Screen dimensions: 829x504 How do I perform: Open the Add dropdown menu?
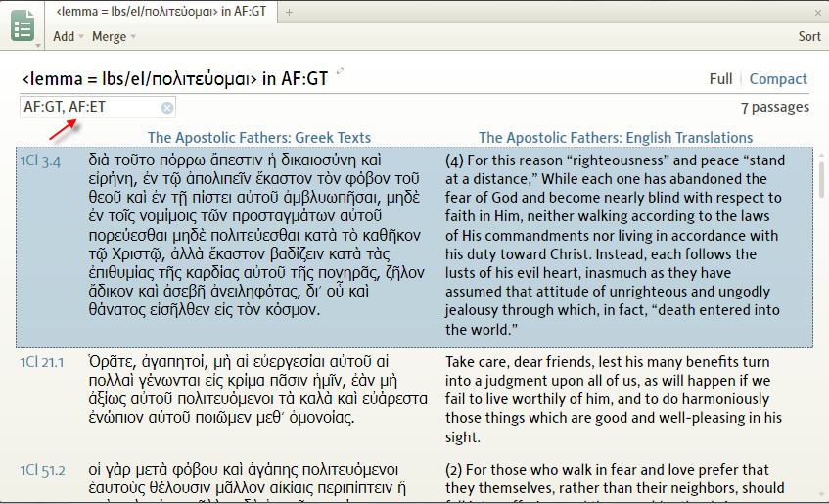tap(69, 36)
